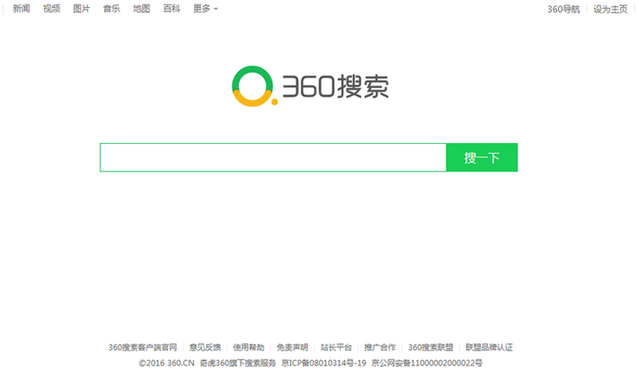
Task: Open the 视频 video link
Action: click(x=52, y=9)
